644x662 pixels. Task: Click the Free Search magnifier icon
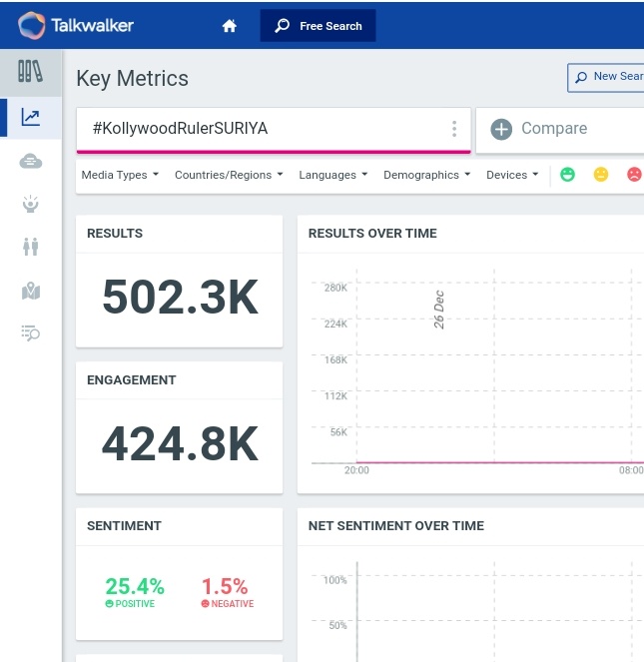click(283, 26)
